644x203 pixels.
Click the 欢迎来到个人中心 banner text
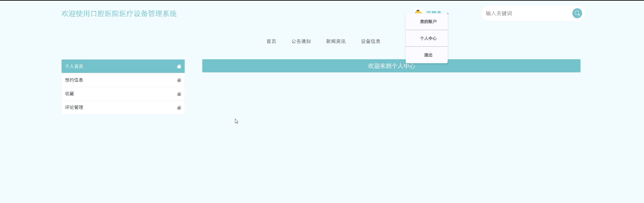[x=391, y=66]
